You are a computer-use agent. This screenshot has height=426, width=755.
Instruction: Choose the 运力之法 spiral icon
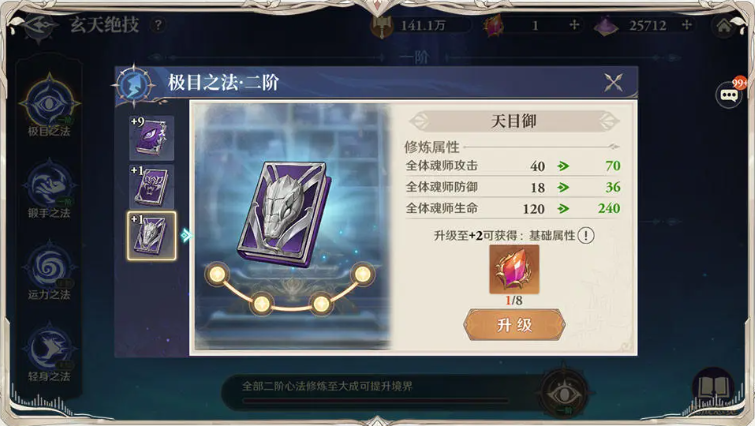(x=49, y=266)
